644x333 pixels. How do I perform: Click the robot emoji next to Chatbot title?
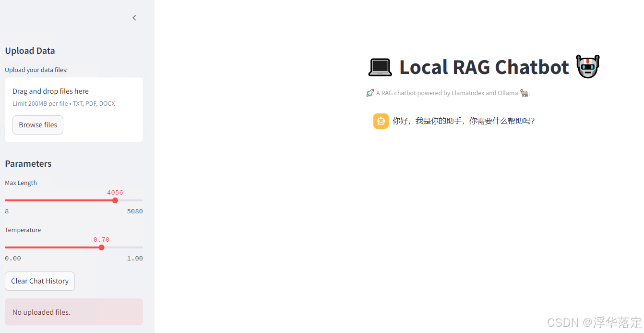(x=588, y=66)
